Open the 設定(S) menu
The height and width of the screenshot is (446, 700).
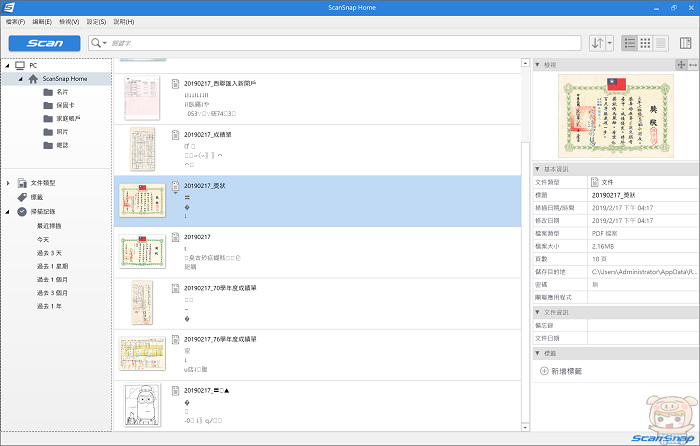click(x=97, y=21)
